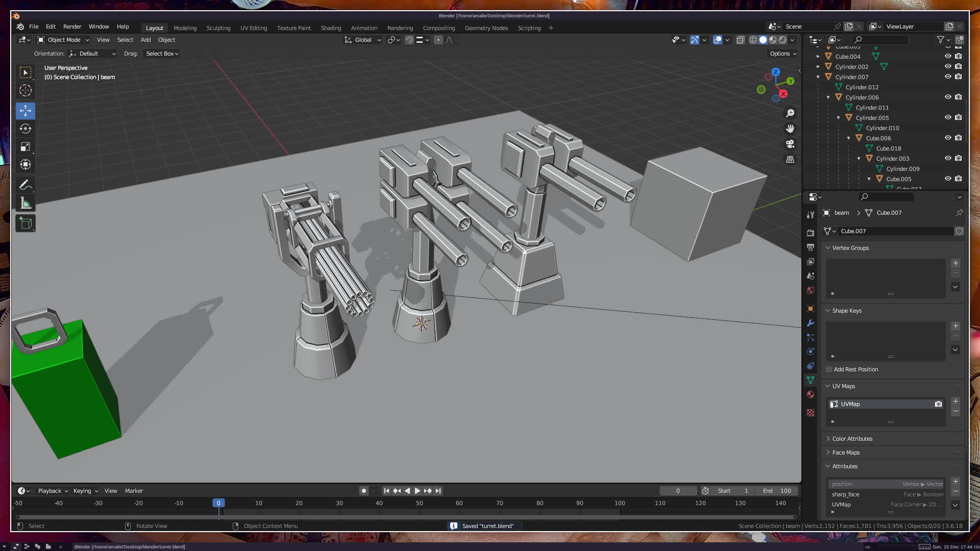Activate the Annotate pencil tool
The image size is (980, 551).
click(x=26, y=185)
